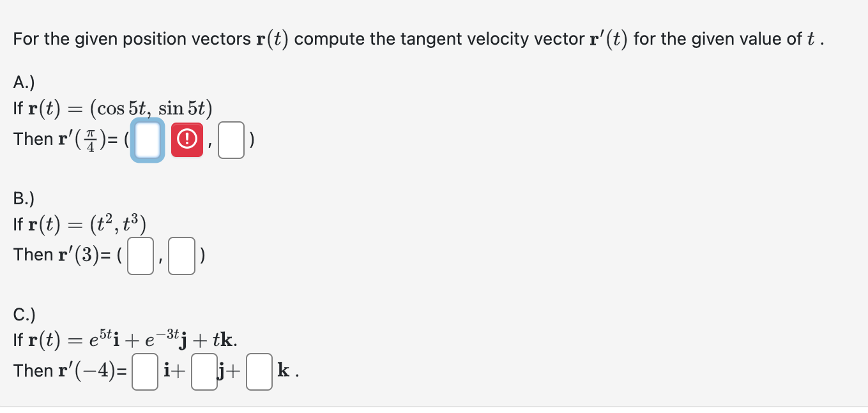
Task: Click the red error warning icon in part A
Action: click(186, 140)
